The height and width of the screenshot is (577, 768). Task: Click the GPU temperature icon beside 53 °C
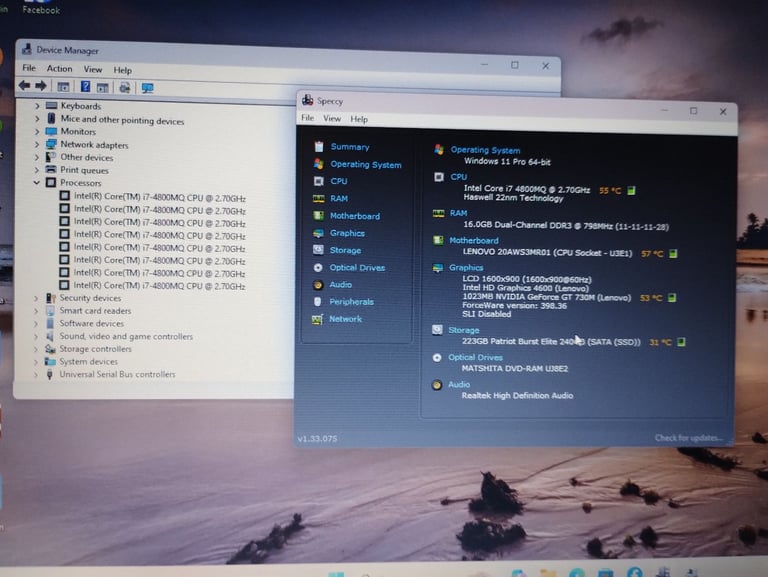[672, 298]
